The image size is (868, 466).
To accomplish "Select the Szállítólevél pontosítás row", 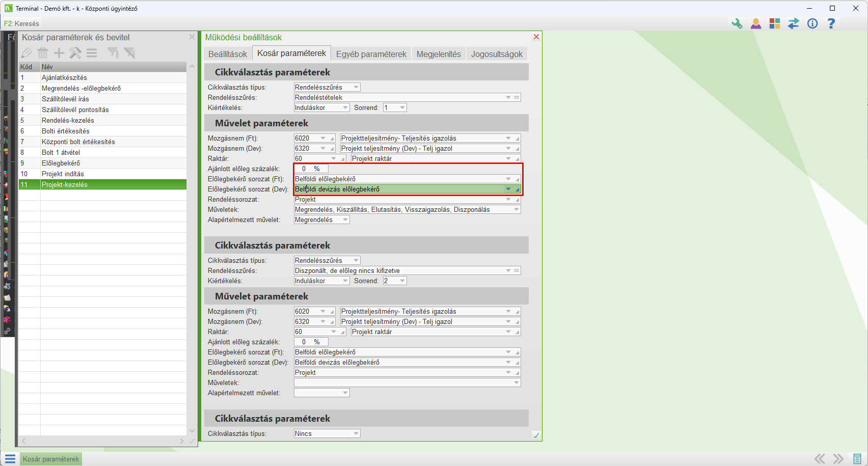I will [x=102, y=109].
